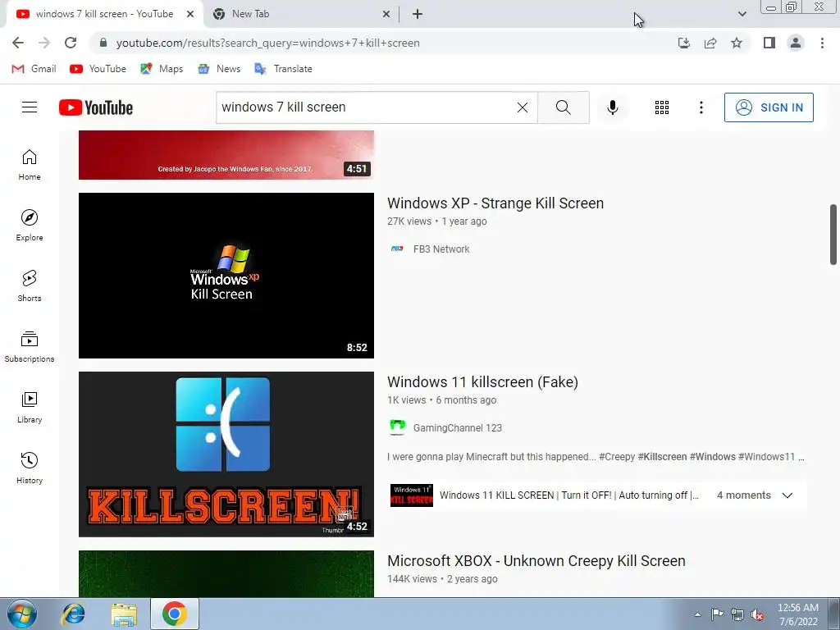
Task: Bookmark this page with the star
Action: coord(737,43)
